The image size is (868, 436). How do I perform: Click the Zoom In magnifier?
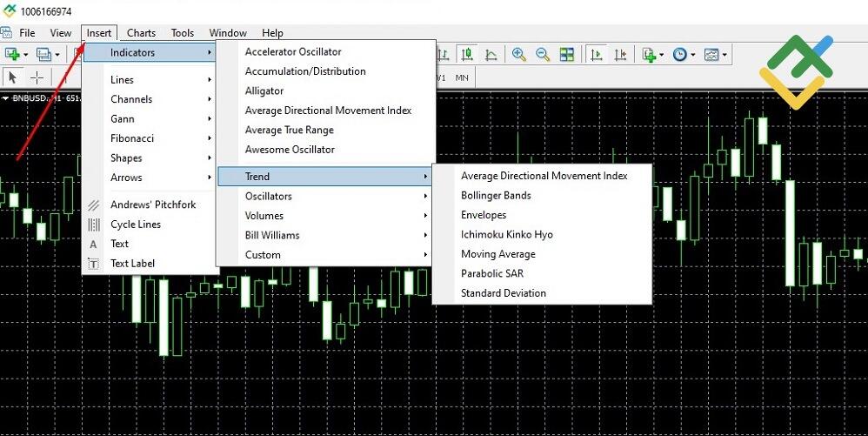(x=518, y=54)
